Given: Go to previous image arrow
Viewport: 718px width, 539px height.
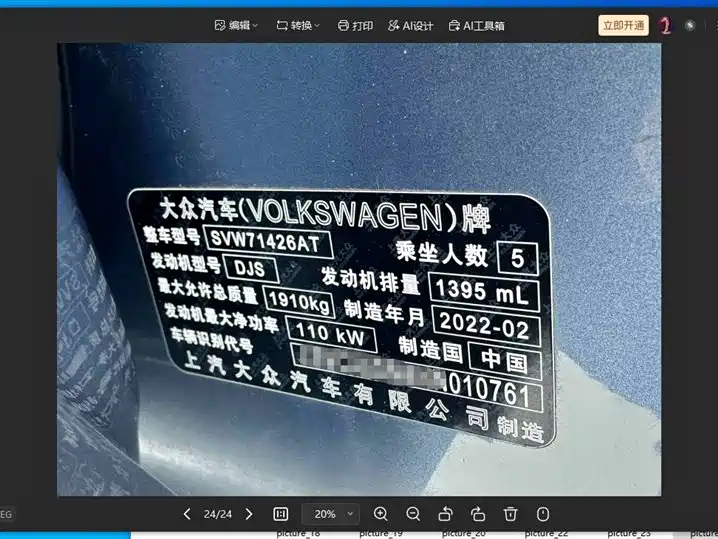Looking at the screenshot, I should pos(187,514).
